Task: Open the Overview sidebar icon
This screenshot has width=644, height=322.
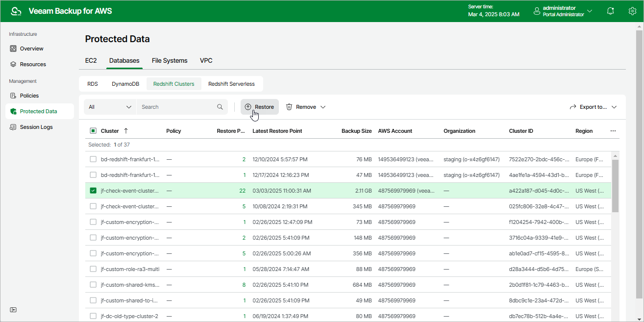Action: pyautogui.click(x=14, y=49)
